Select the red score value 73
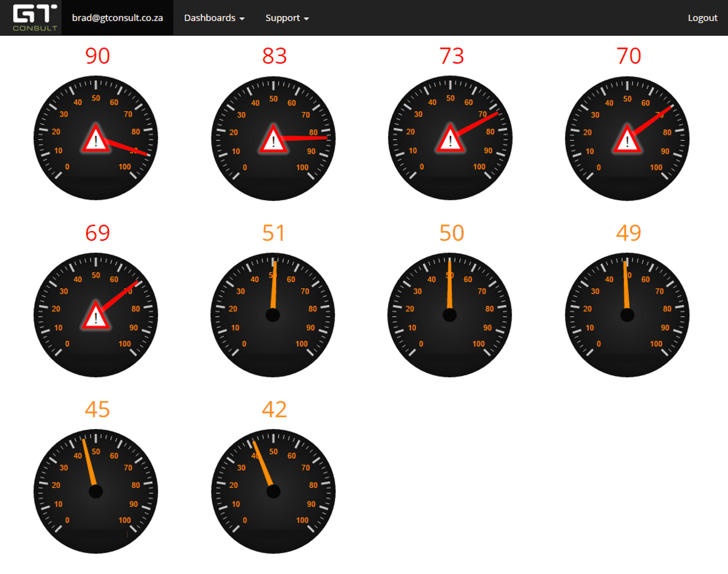Screen dimensions: 728x574 (452, 56)
